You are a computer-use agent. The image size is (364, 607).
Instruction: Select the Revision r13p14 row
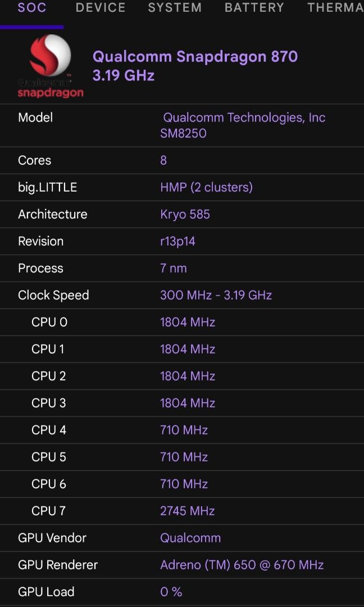coord(182,241)
